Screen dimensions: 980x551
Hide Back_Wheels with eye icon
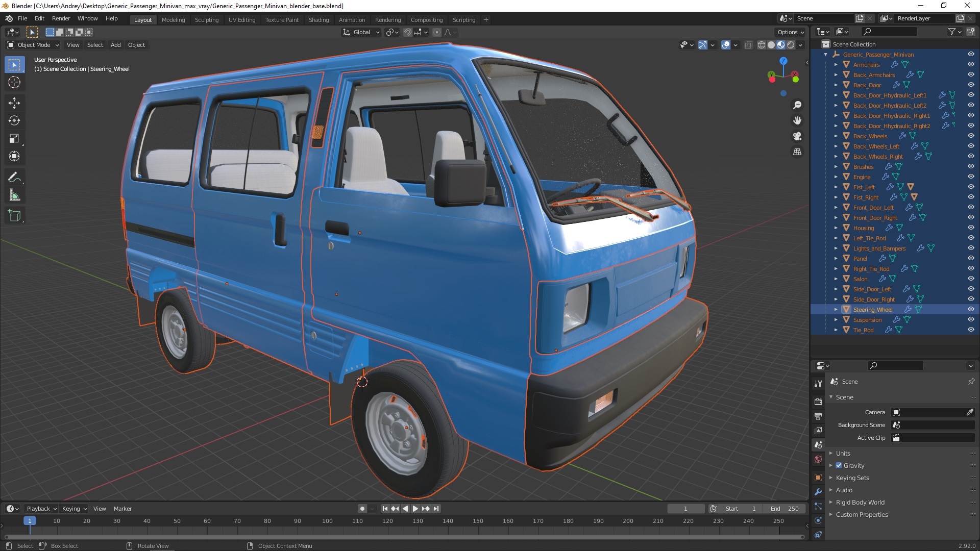click(x=971, y=136)
